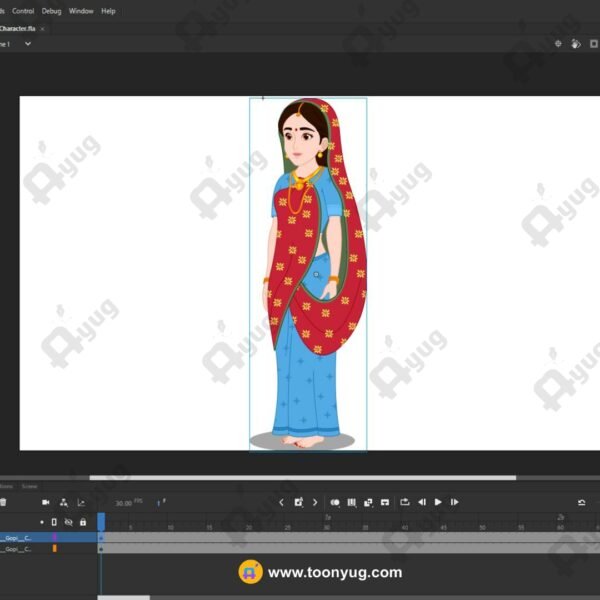Select the woman character on stage
Viewport: 600px width, 600px height.
308,274
